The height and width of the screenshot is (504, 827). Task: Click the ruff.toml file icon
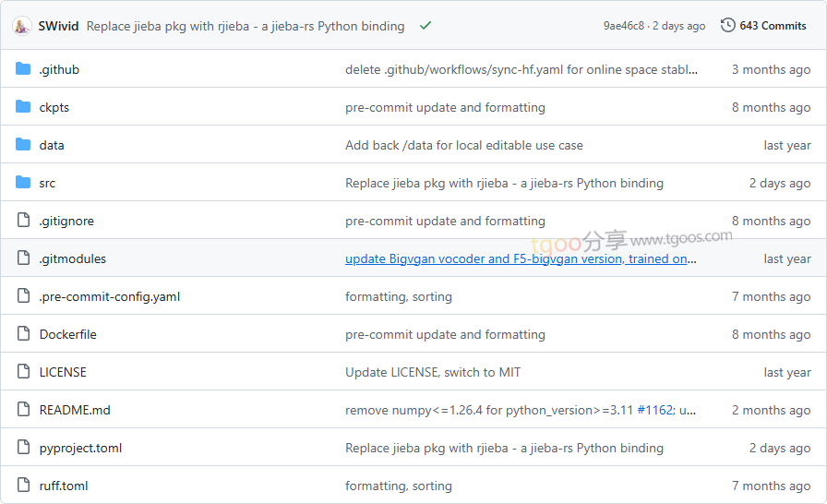pos(23,486)
